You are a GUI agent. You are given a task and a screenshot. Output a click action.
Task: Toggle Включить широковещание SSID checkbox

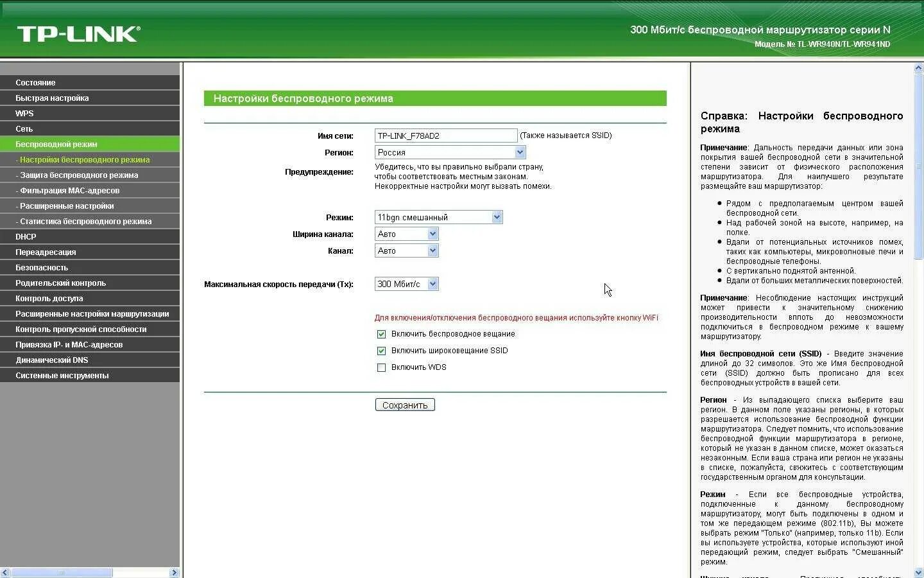(382, 351)
